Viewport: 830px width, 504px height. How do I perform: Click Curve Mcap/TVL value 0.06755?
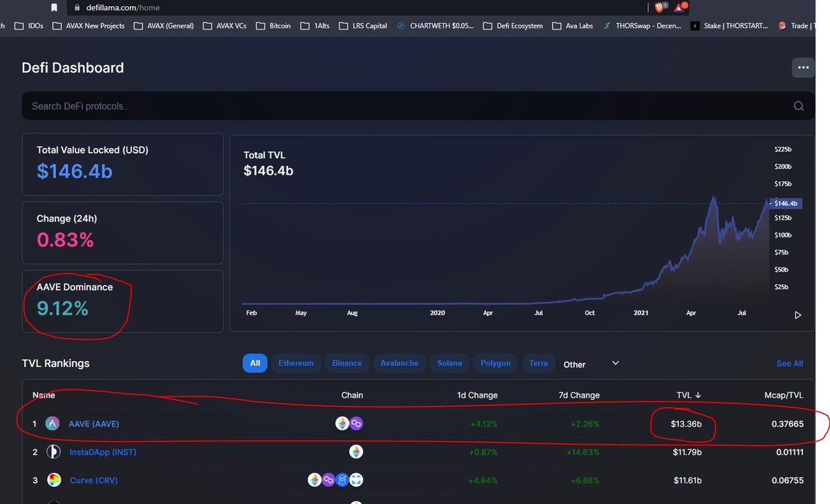(788, 480)
